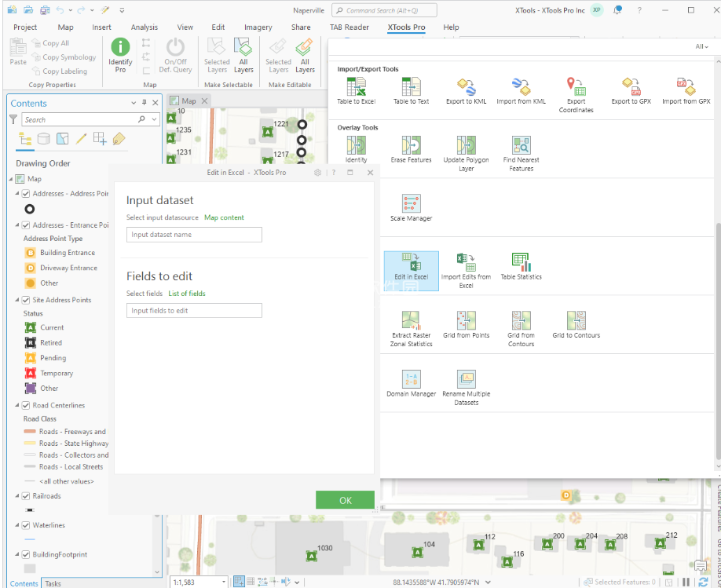721x588 pixels.
Task: Open the Table to Excel tool
Action: pyautogui.click(x=356, y=91)
